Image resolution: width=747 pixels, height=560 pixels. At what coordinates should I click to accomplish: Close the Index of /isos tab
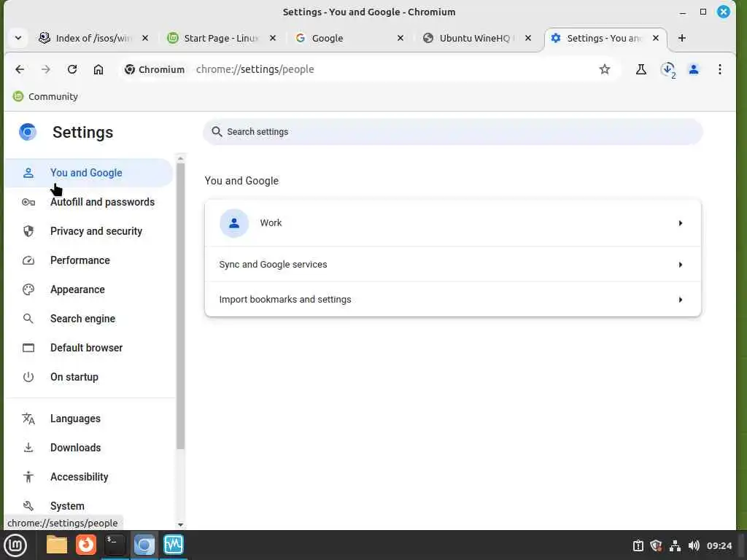tap(145, 38)
